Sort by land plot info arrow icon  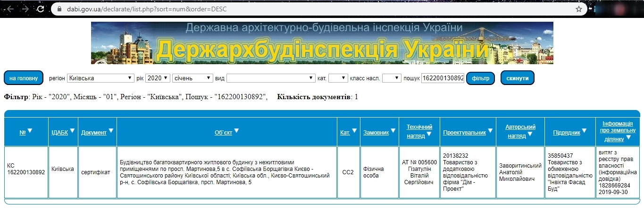pyautogui.click(x=628, y=138)
